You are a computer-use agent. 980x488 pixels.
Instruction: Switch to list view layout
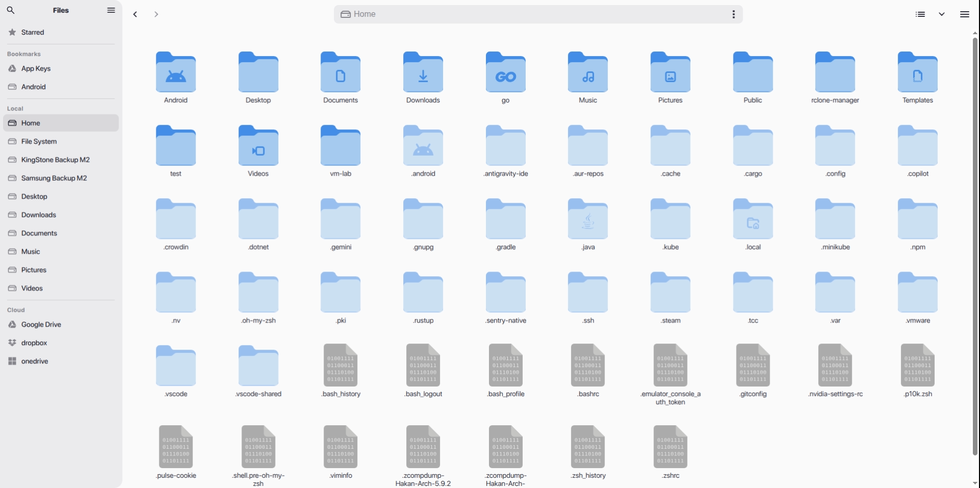click(920, 14)
